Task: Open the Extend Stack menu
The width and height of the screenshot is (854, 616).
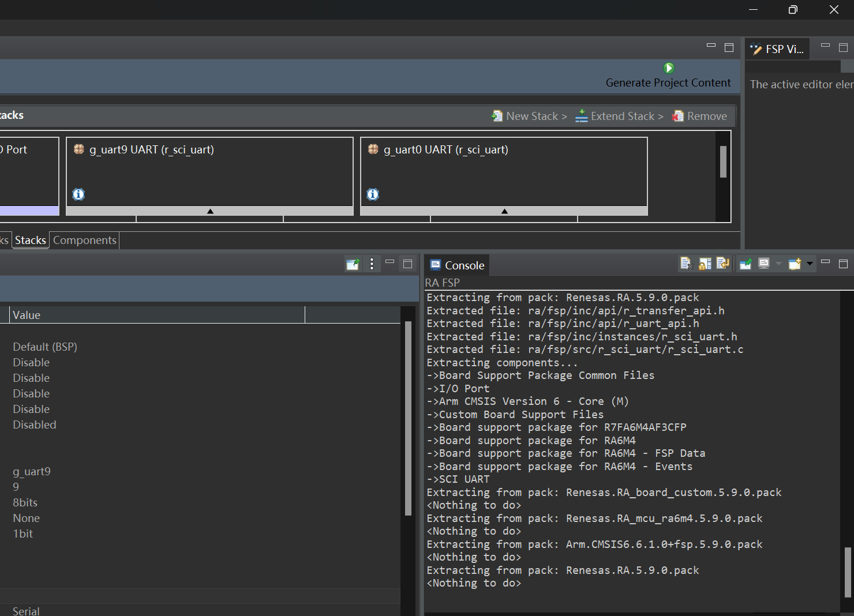Action: pos(619,116)
